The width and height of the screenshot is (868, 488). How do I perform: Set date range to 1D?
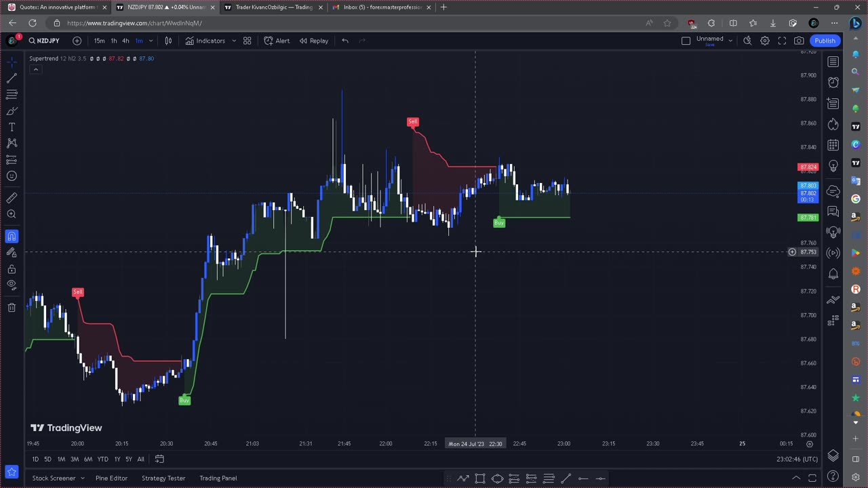coord(35,459)
